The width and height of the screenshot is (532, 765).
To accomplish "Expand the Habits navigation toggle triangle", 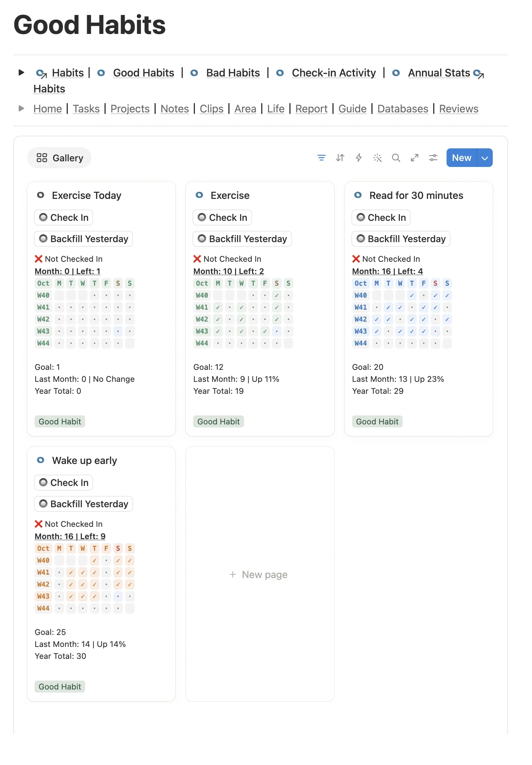I will point(21,72).
